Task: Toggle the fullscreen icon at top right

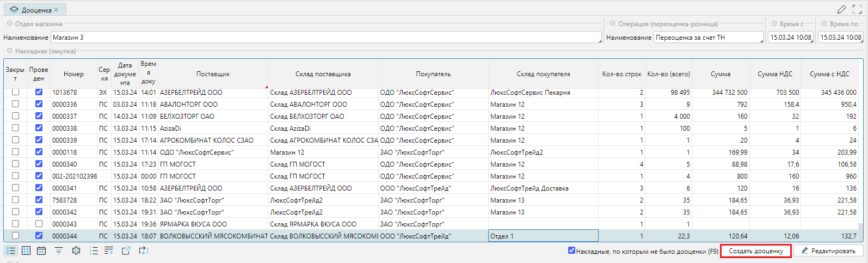Action: pyautogui.click(x=857, y=9)
